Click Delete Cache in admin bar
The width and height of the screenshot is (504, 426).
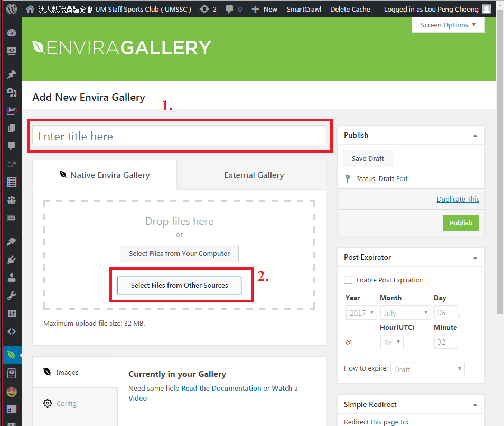point(350,10)
